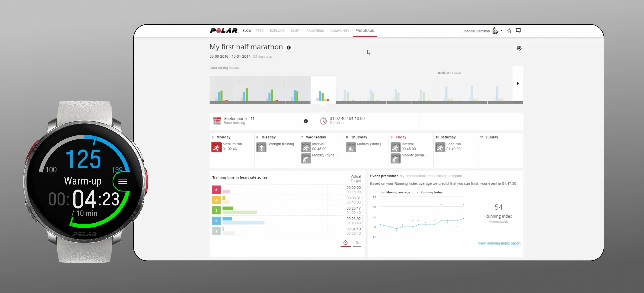The width and height of the screenshot is (644, 293).
Task: Go to the Feed tab
Action: (x=259, y=30)
